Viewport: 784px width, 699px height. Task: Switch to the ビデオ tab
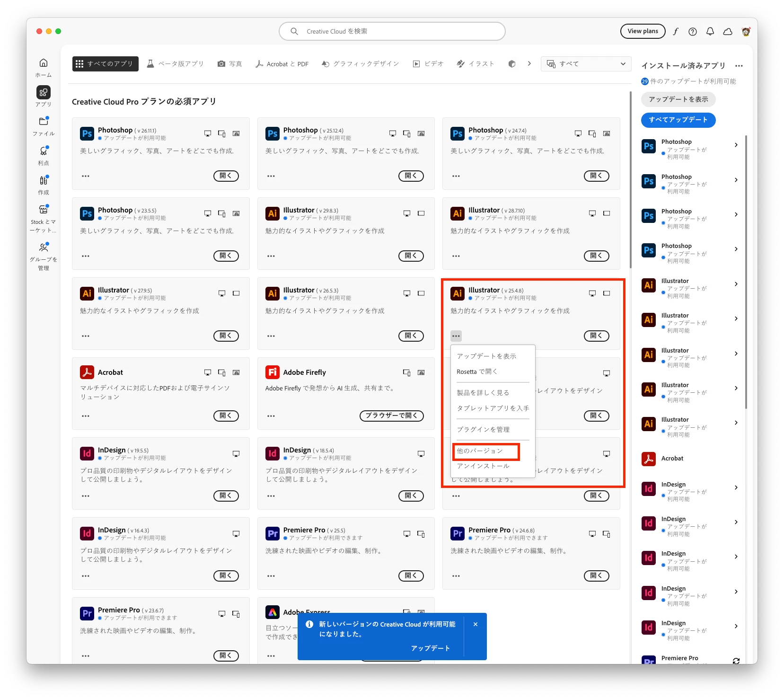(x=428, y=64)
